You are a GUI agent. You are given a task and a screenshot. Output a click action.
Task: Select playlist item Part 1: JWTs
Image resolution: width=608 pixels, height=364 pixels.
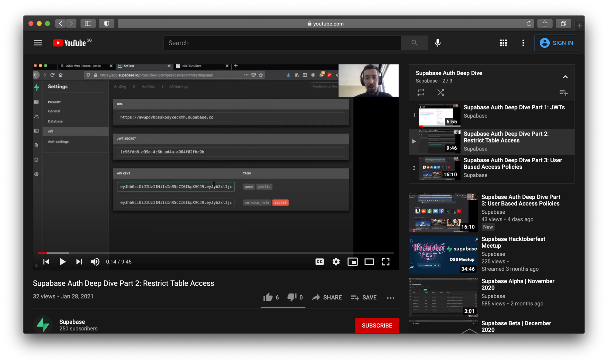click(514, 108)
